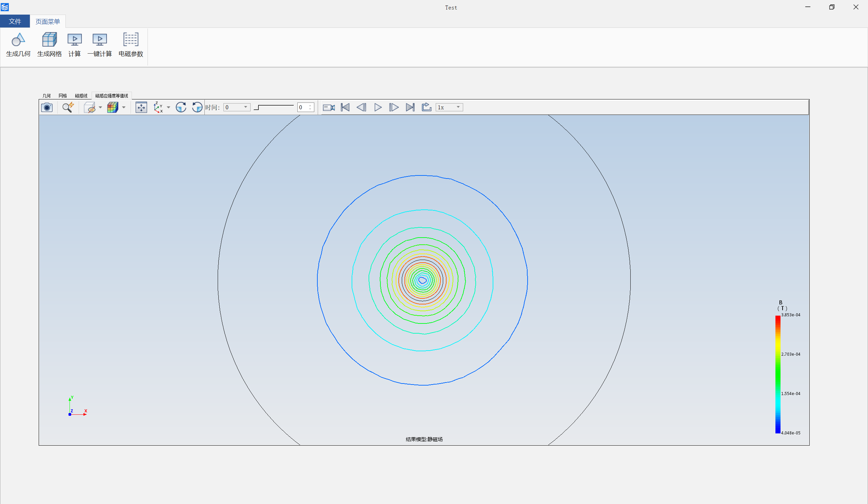Click the 时间 label in toolbar

(212, 108)
